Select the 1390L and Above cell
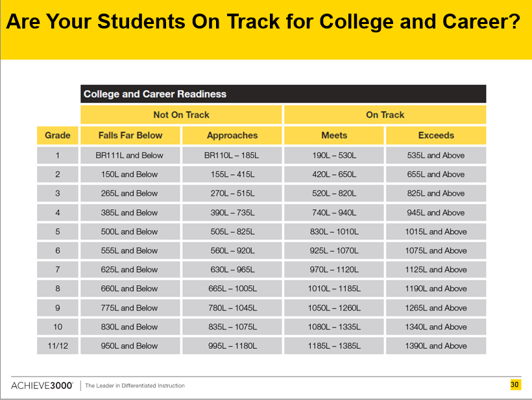The width and height of the screenshot is (532, 400). pos(436,346)
